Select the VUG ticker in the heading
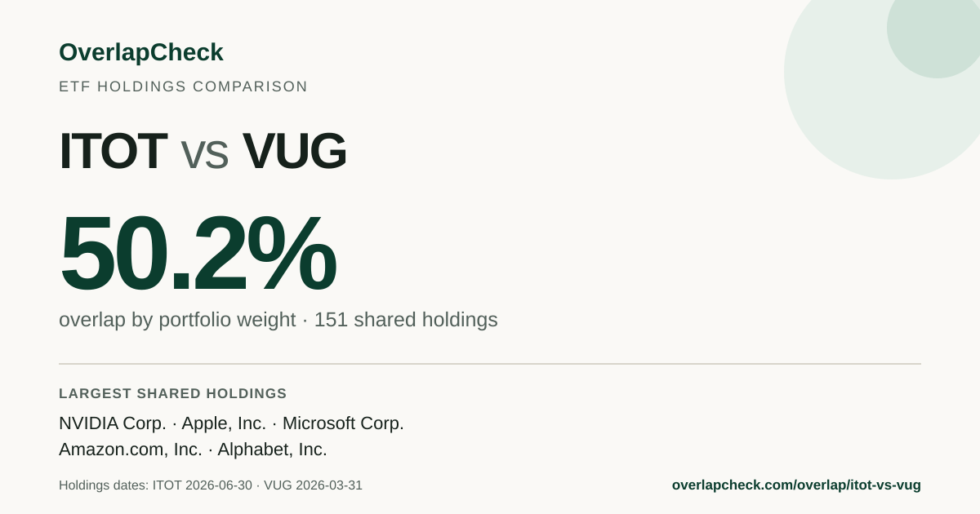 click(x=294, y=151)
